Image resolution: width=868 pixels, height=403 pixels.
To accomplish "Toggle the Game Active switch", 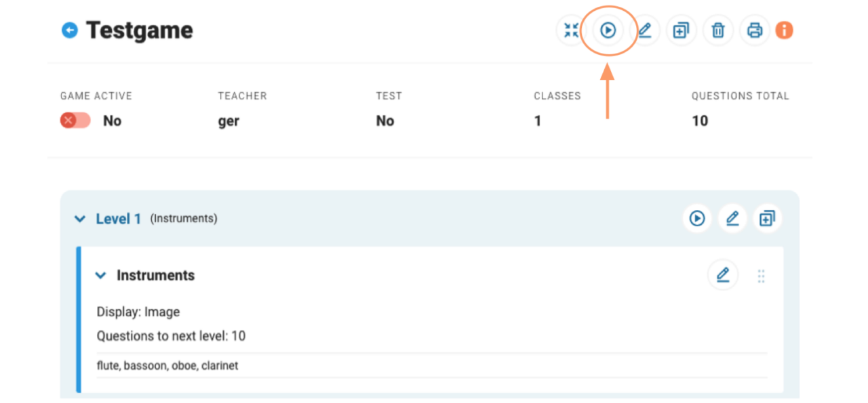I will click(x=75, y=121).
